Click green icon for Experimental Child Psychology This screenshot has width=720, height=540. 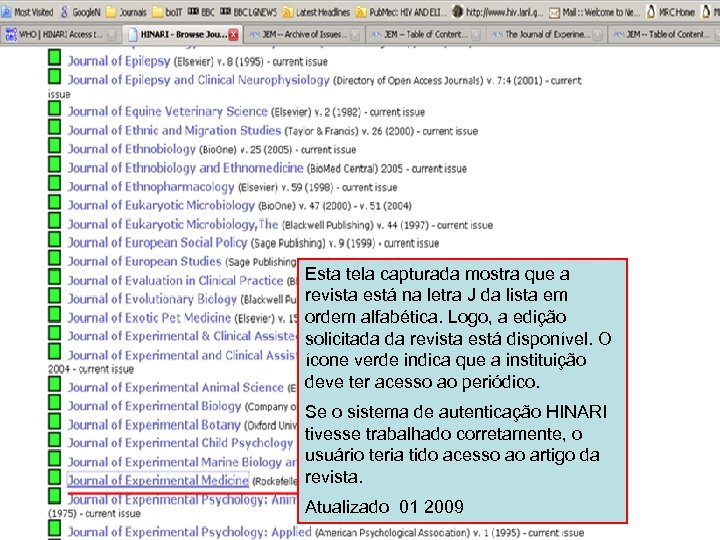coord(55,439)
